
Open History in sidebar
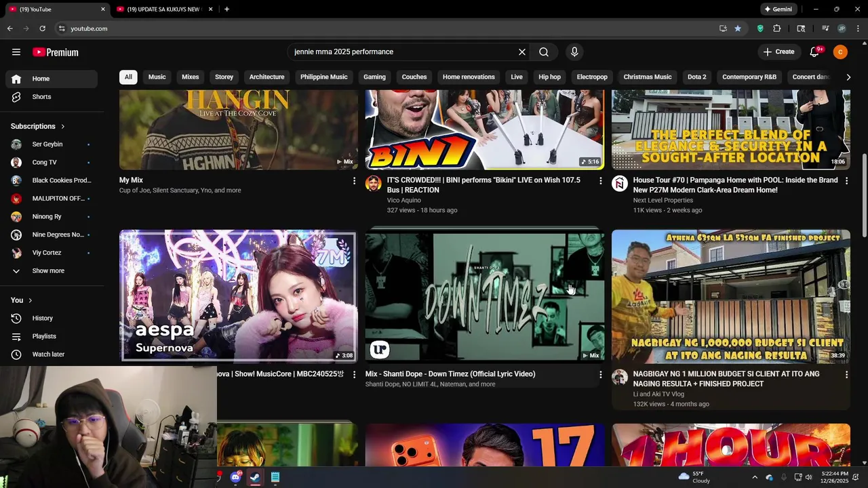pyautogui.click(x=52, y=319)
